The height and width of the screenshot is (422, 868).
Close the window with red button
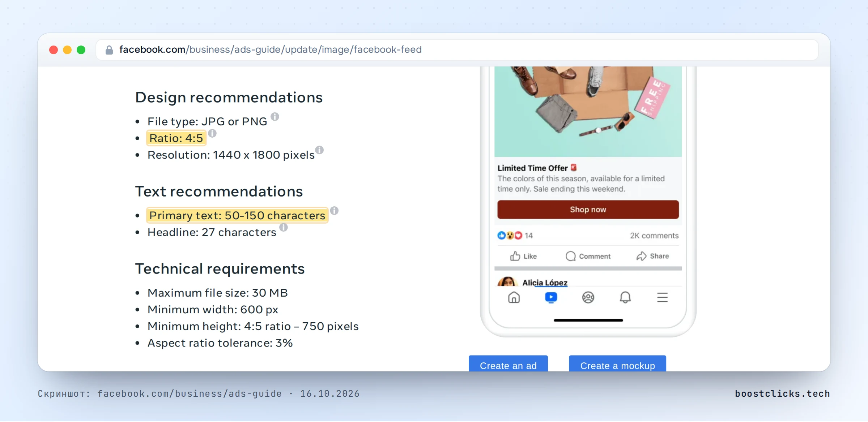tap(54, 50)
